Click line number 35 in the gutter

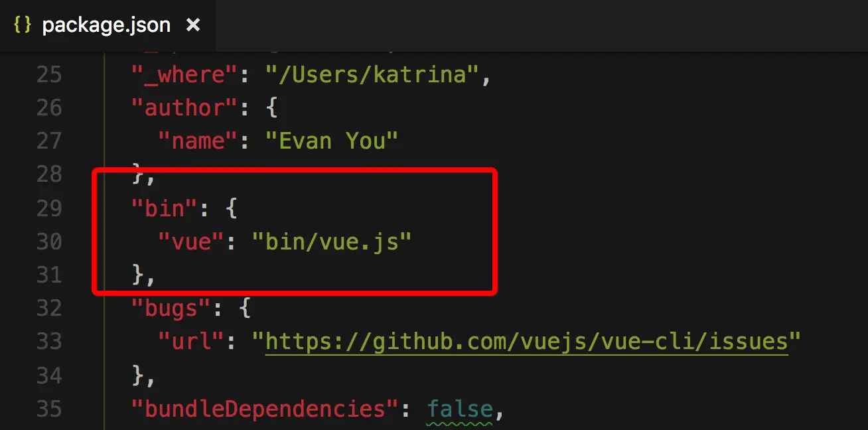(x=49, y=409)
